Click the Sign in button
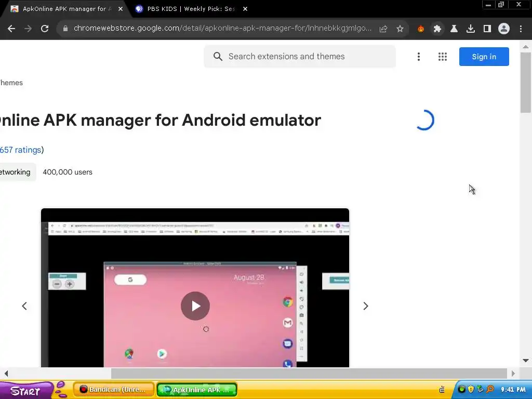Image resolution: width=532 pixels, height=399 pixels. (x=484, y=57)
